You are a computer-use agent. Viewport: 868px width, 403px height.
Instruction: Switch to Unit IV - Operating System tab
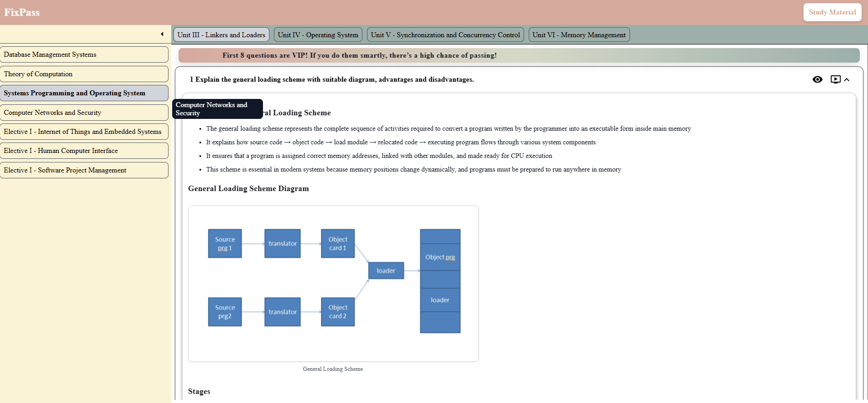[x=318, y=35]
